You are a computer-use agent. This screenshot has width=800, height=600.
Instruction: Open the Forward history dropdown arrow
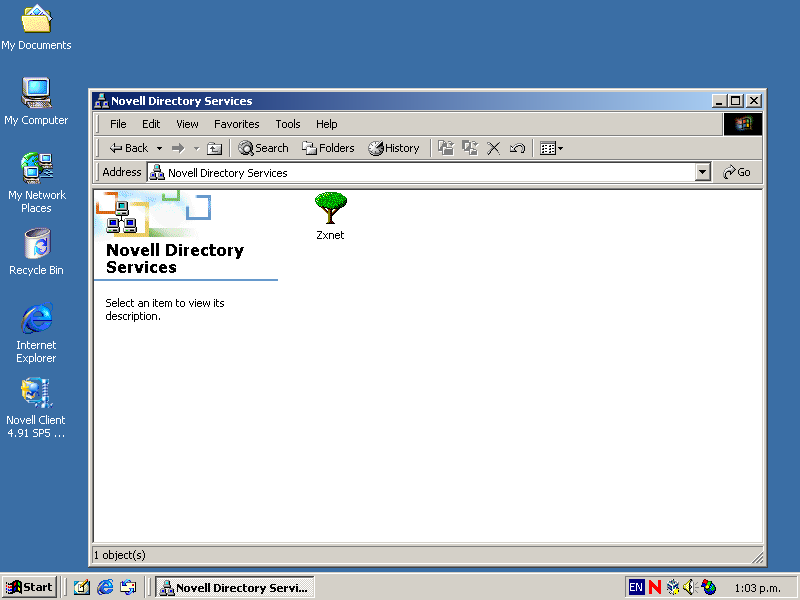(196, 148)
